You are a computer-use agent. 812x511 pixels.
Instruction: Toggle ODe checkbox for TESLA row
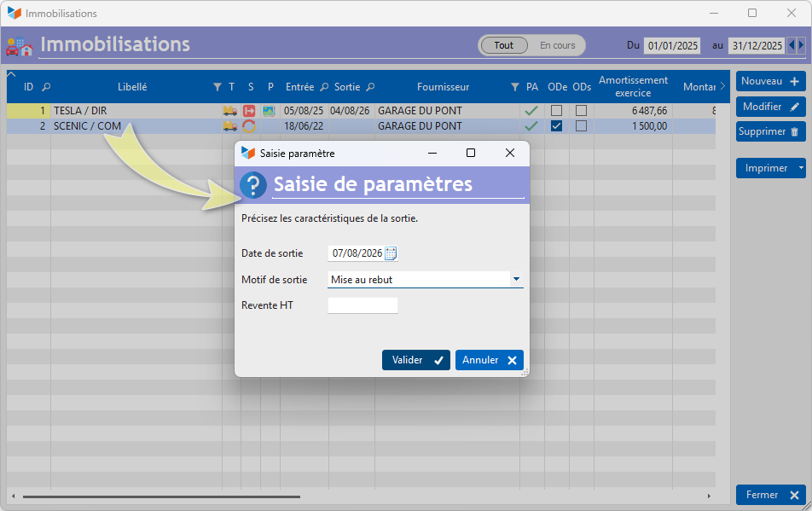point(556,111)
